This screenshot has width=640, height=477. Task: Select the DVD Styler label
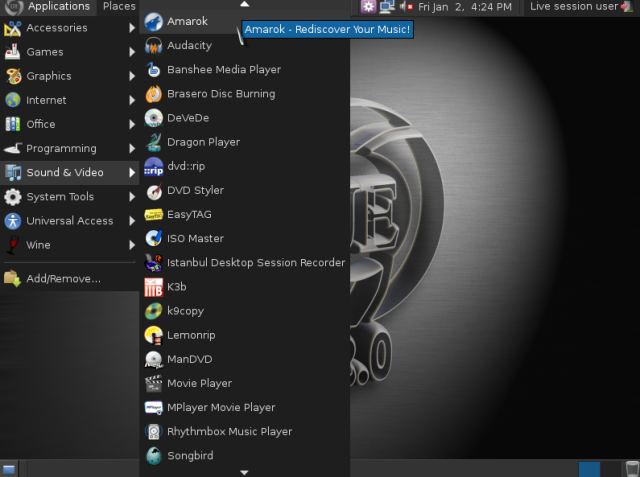tap(195, 191)
